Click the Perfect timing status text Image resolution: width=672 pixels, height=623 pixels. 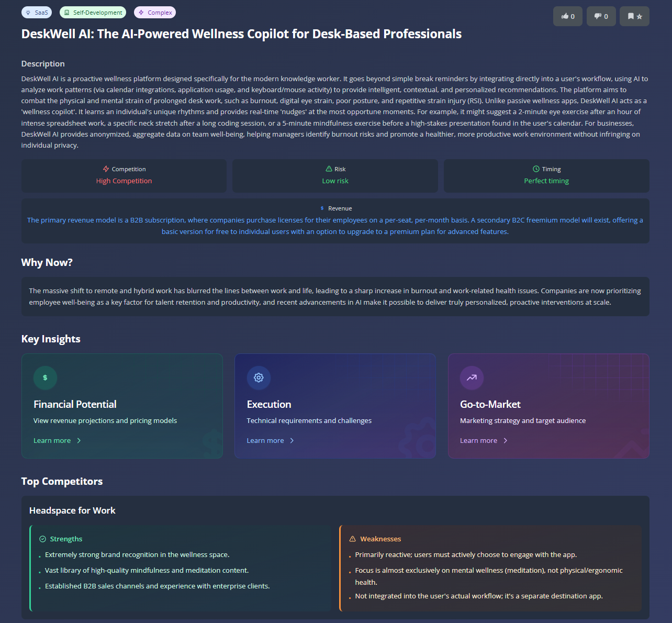(x=546, y=181)
